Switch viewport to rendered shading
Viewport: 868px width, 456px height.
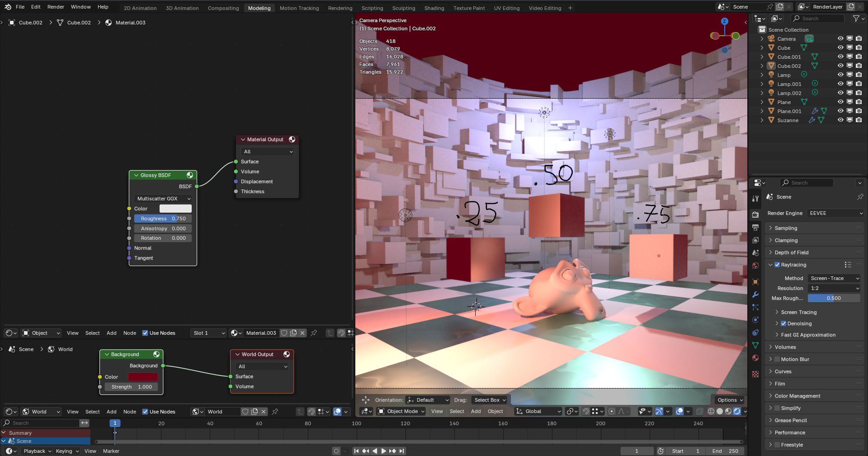coord(737,411)
